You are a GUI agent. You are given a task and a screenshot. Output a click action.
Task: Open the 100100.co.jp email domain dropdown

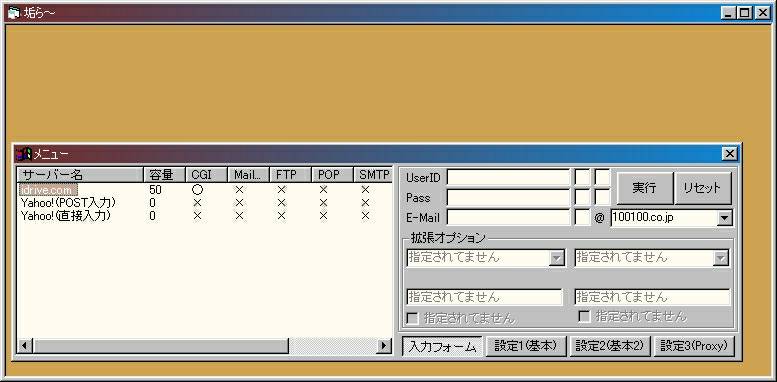(724, 218)
